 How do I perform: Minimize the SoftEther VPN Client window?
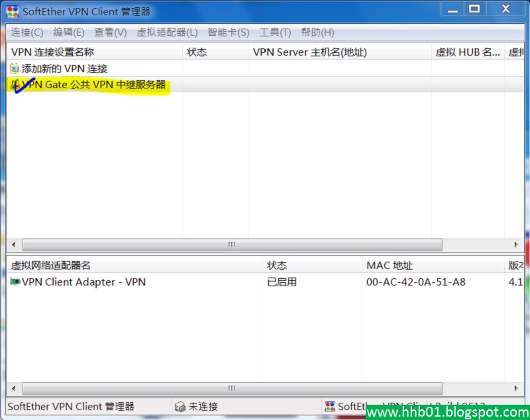click(452, 9)
